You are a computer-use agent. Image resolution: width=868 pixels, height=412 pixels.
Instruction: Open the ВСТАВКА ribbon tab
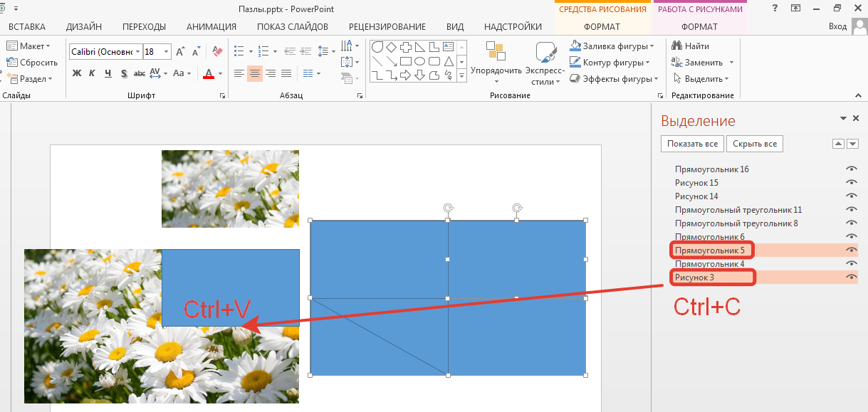coord(27,27)
